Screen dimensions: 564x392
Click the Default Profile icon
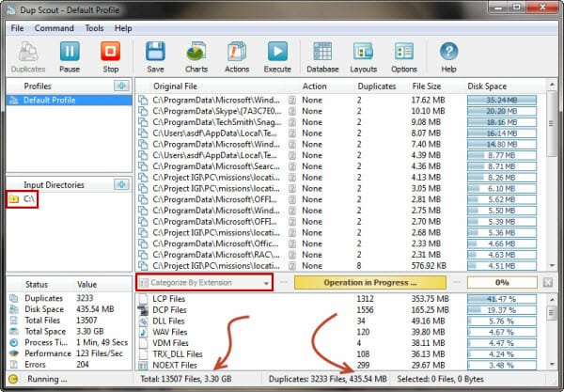tap(14, 100)
